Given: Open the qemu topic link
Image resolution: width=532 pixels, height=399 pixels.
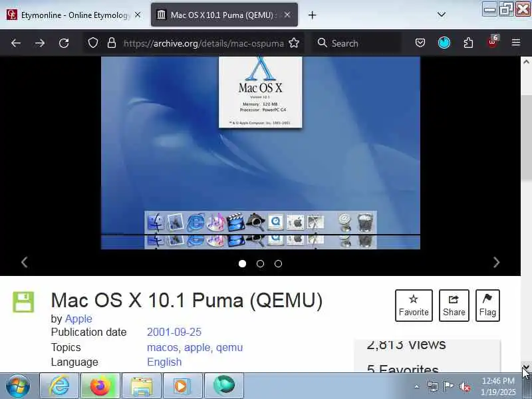Looking at the screenshot, I should [229, 347].
